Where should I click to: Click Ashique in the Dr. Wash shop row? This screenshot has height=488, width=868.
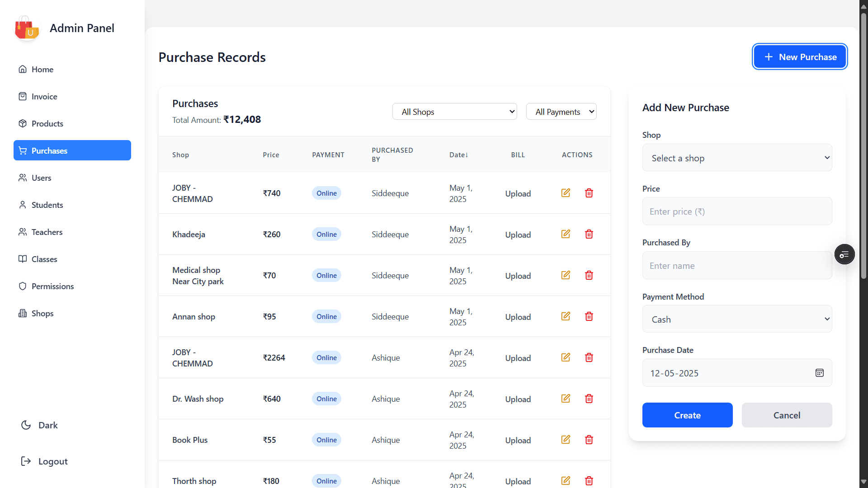(386, 399)
